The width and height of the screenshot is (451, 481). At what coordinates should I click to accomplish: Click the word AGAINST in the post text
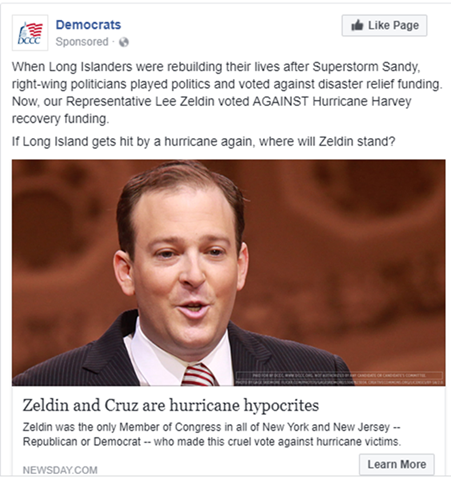pyautogui.click(x=281, y=101)
